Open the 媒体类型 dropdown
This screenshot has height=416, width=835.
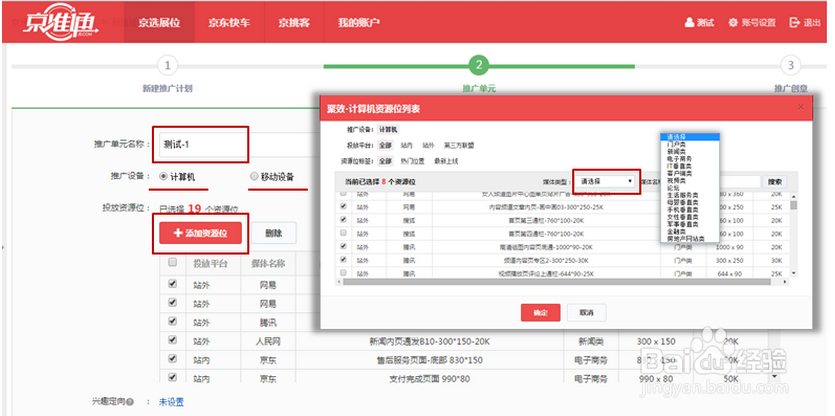607,181
